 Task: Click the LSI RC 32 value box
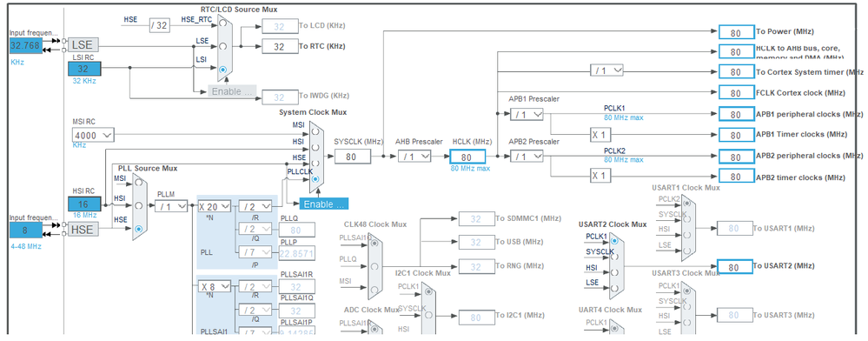click(x=84, y=69)
